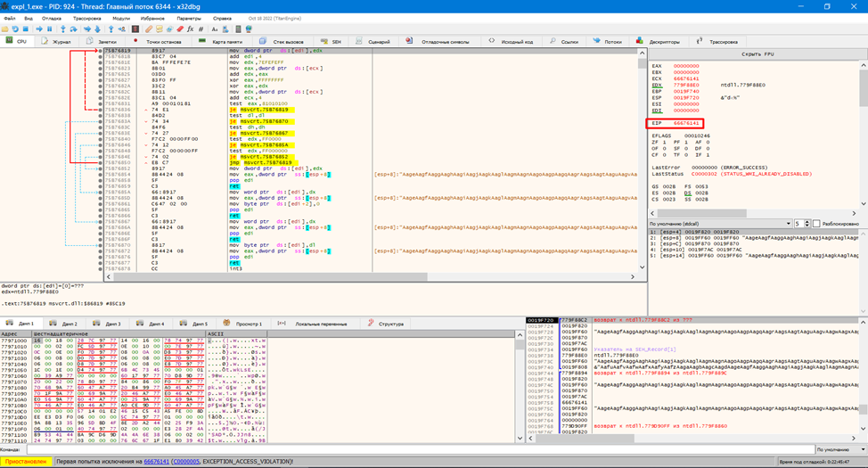
Task: Open file with the folder toolbar icon
Action: click(5, 29)
